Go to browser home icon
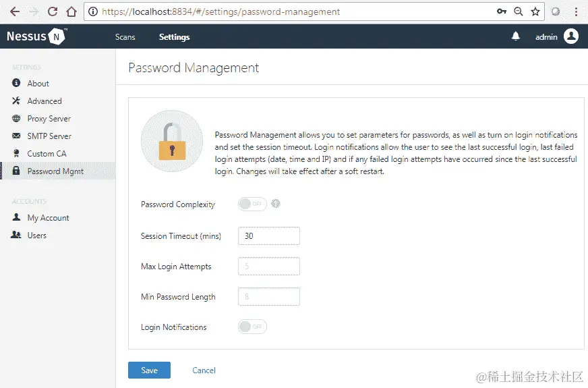This screenshot has width=588, height=388. [x=71, y=11]
